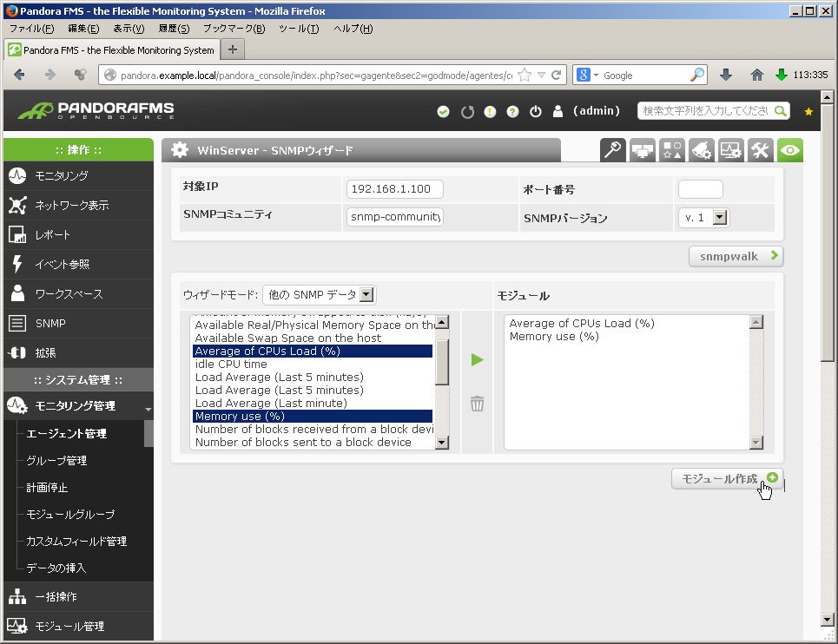Image resolution: width=838 pixels, height=644 pixels.
Task: Click the Firefox back arrow
Action: pyautogui.click(x=19, y=75)
